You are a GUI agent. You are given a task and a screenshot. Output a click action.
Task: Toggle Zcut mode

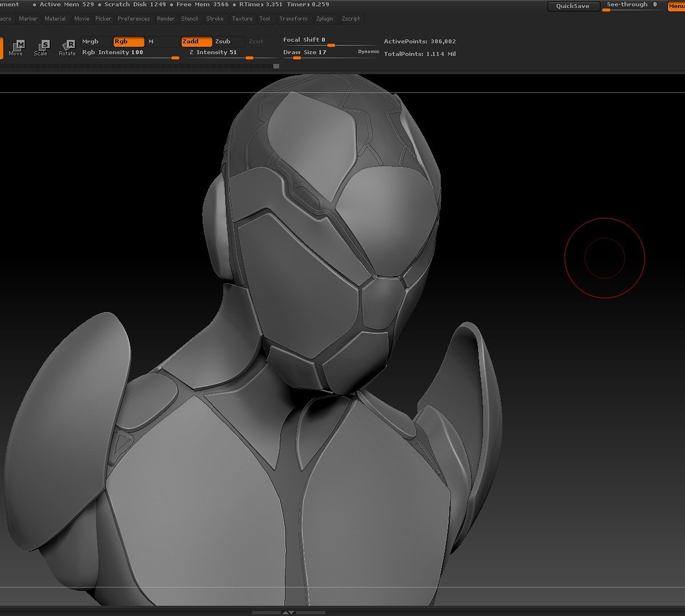coord(262,42)
